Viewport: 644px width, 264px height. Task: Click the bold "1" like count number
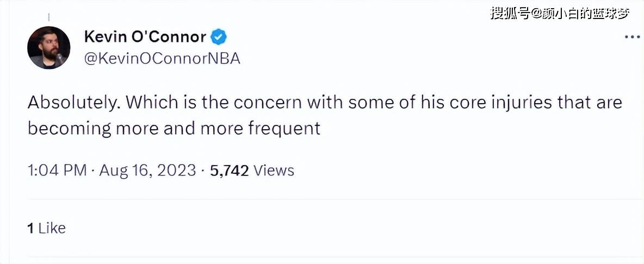pyautogui.click(x=30, y=228)
